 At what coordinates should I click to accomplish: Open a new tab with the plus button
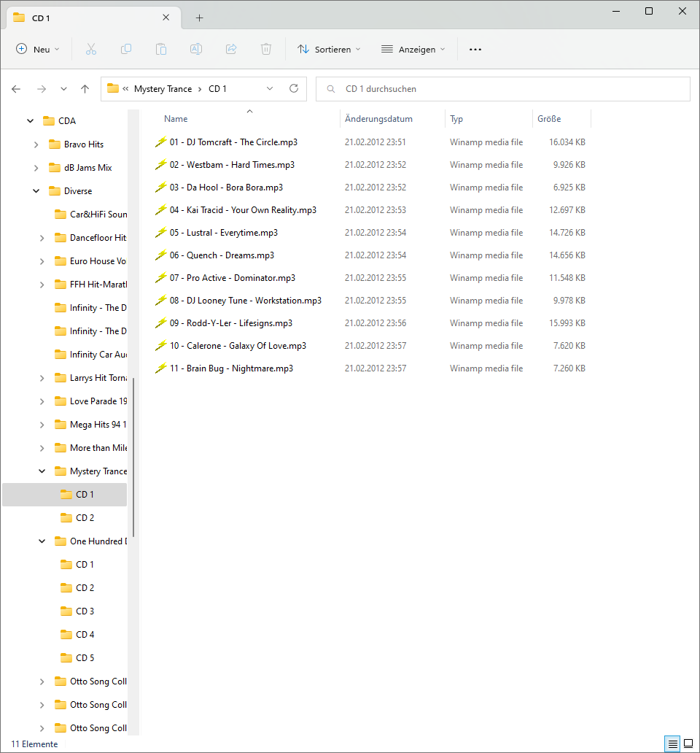coord(199,18)
